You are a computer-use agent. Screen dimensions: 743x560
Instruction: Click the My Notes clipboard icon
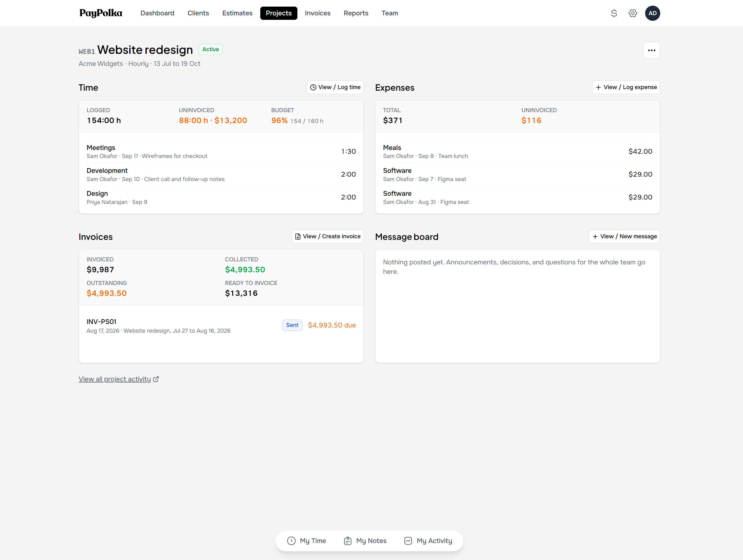tap(348, 541)
